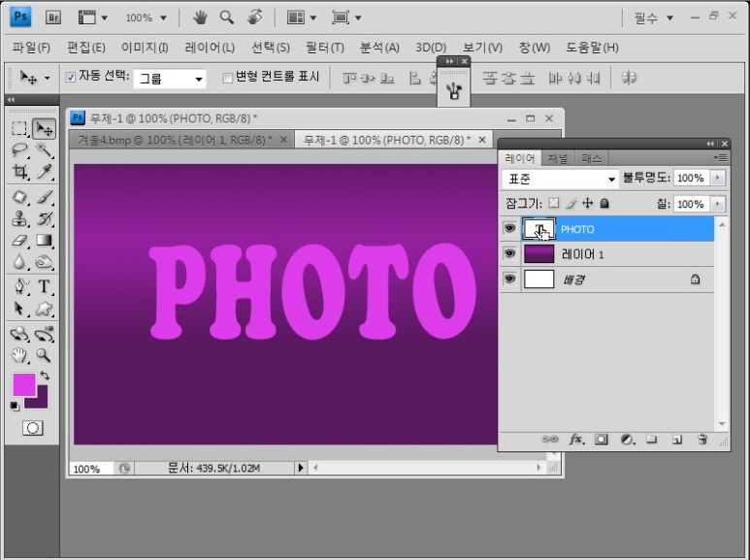Open the 불투명도 opacity slider arrow

(717, 179)
